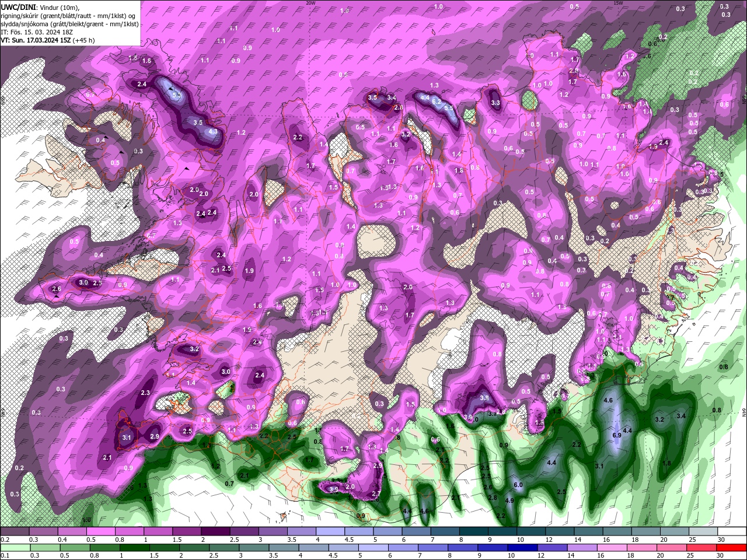Click the 6.9 rainfall value on the map

click(x=617, y=435)
